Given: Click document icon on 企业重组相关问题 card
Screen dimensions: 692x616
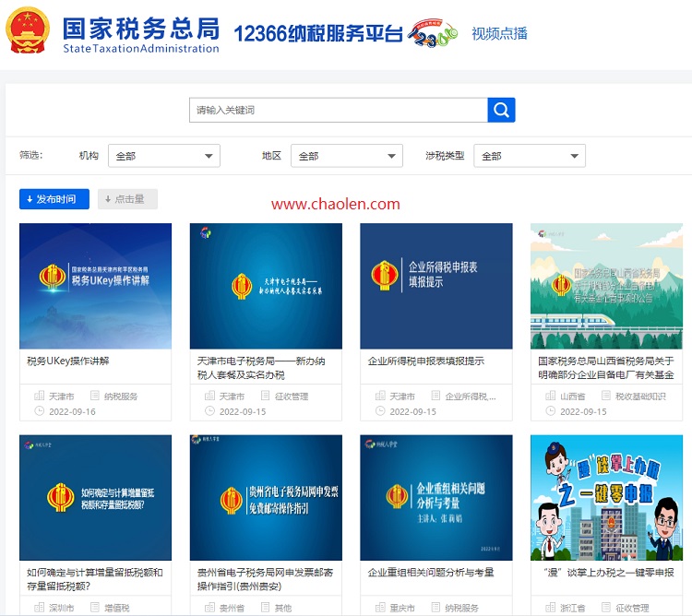Looking at the screenshot, I should click(435, 607).
